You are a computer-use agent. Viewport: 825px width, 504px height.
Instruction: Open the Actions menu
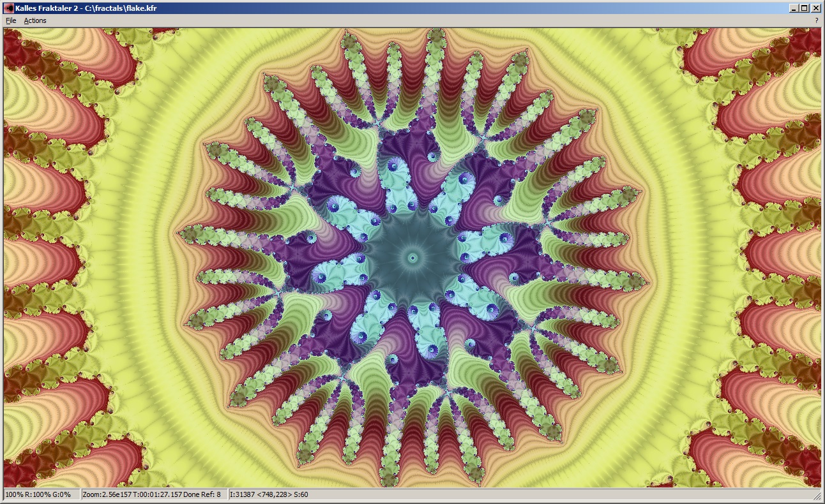coord(35,20)
